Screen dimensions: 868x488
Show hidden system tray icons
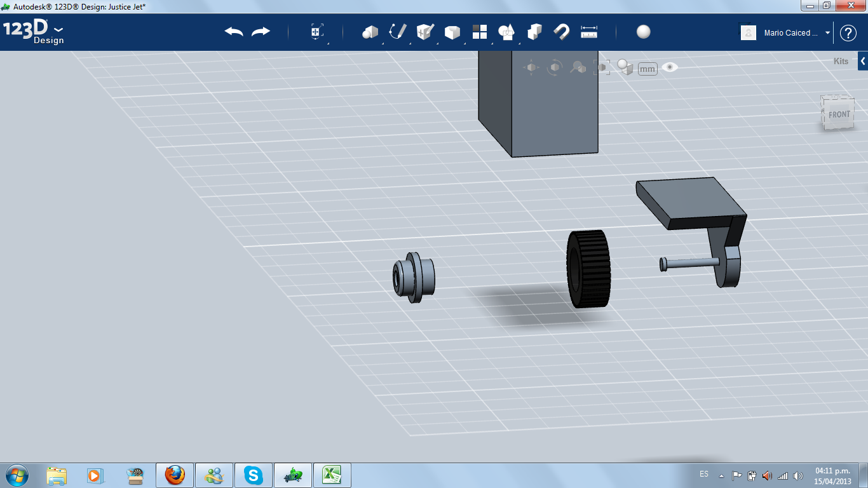point(721,475)
